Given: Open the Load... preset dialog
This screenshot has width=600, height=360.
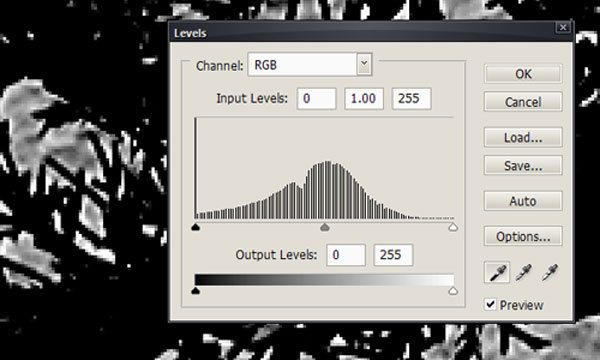Looking at the screenshot, I should [523, 137].
